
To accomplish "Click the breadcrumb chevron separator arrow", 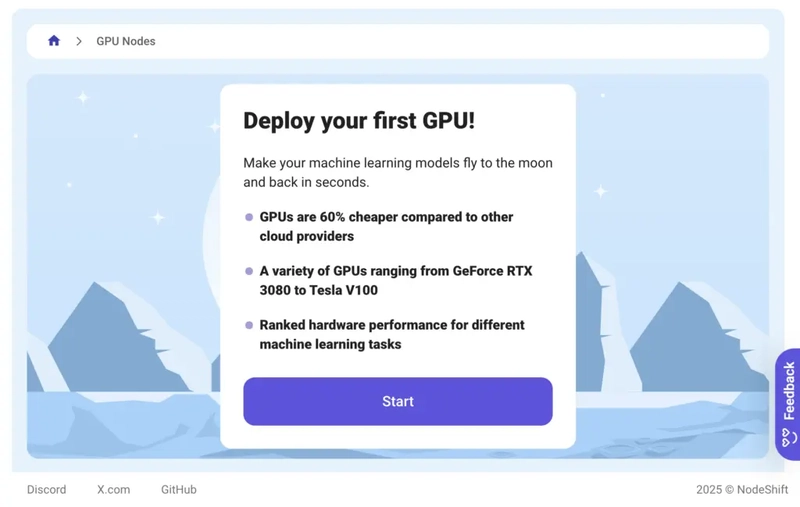I will [x=79, y=41].
